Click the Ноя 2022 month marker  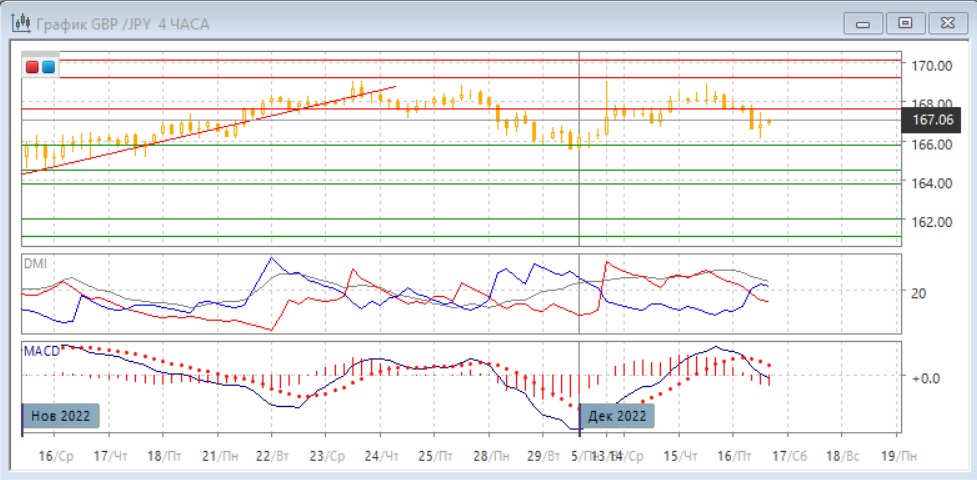point(61,416)
